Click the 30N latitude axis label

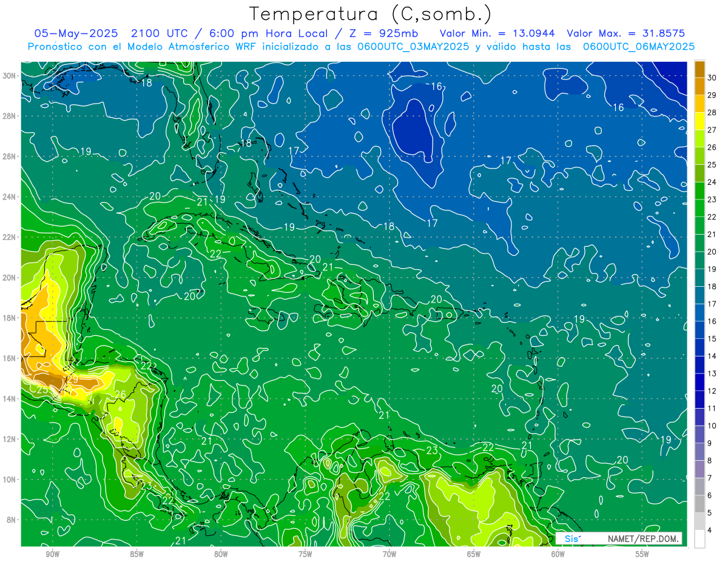10,76
